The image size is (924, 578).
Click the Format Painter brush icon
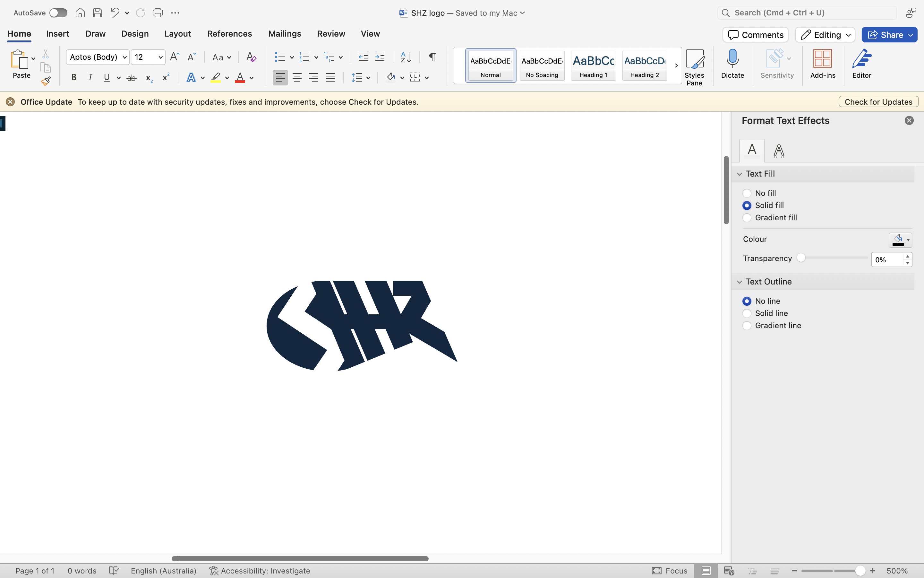click(x=46, y=81)
